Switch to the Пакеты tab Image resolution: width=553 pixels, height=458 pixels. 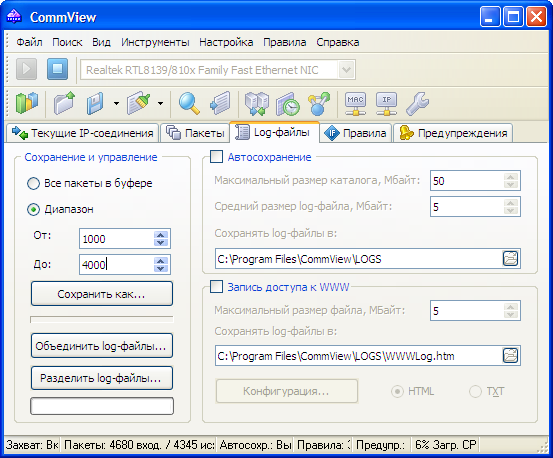[x=195, y=133]
